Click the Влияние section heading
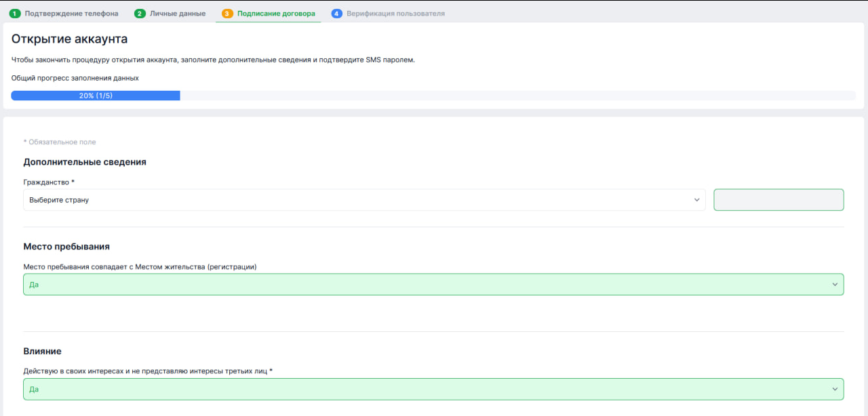The image size is (868, 416). (x=42, y=351)
